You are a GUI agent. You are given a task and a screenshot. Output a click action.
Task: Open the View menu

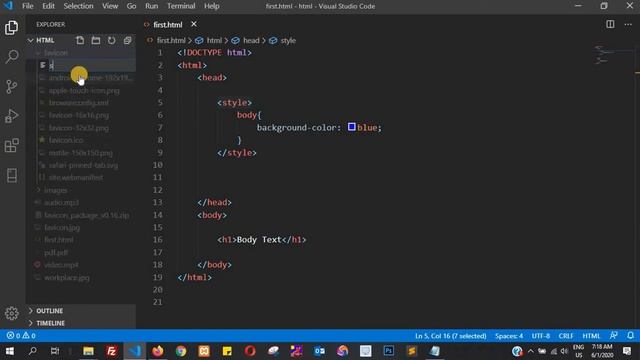(110, 6)
